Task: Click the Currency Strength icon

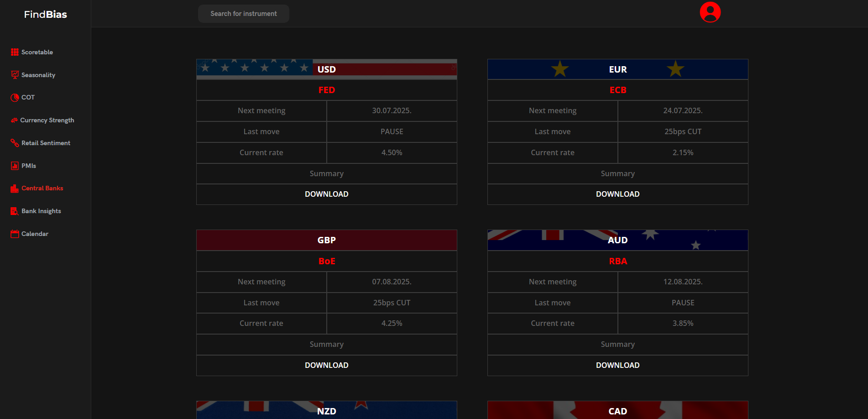Action: click(x=14, y=120)
